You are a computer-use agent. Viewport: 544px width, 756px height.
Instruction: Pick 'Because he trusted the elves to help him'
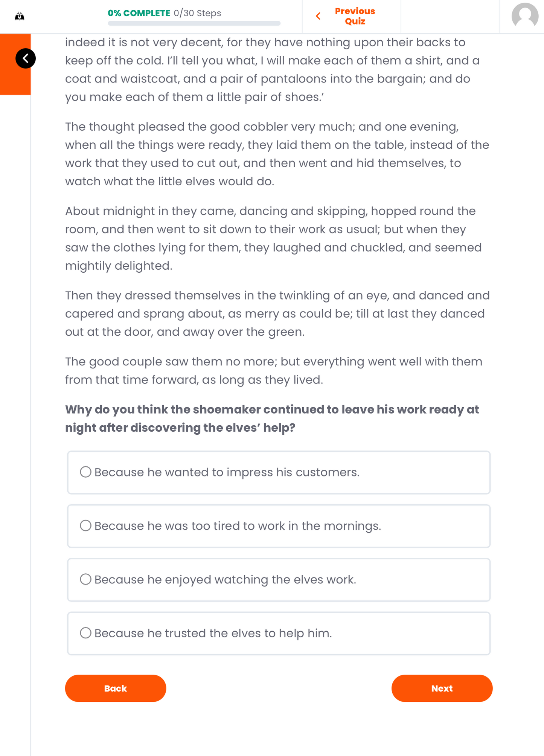[86, 633]
